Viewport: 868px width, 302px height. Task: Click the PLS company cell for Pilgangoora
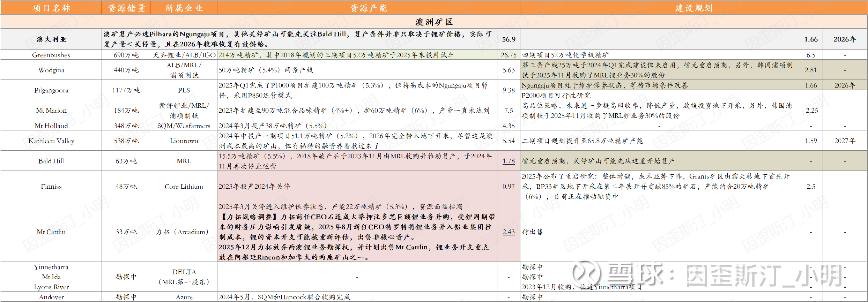point(184,90)
